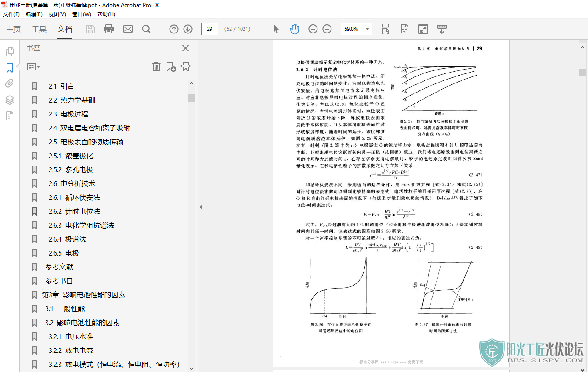Open the document content panel icon

10,116
